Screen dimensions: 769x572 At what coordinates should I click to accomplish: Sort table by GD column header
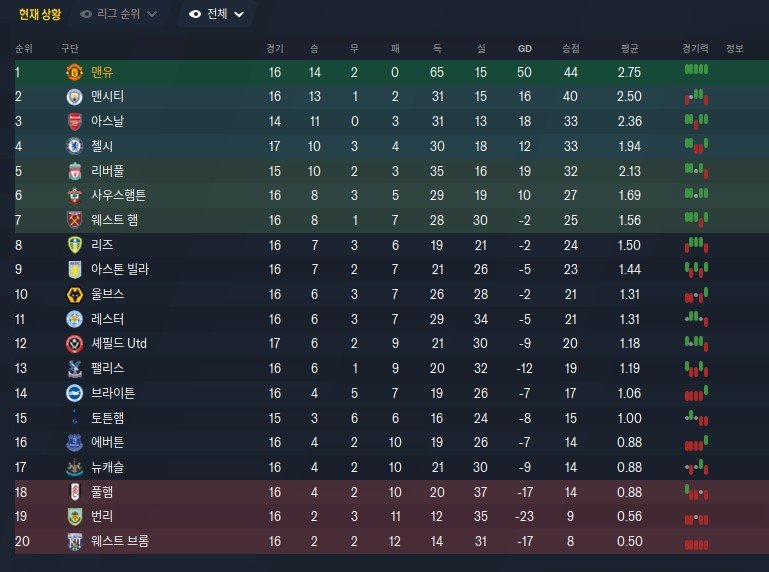click(525, 49)
